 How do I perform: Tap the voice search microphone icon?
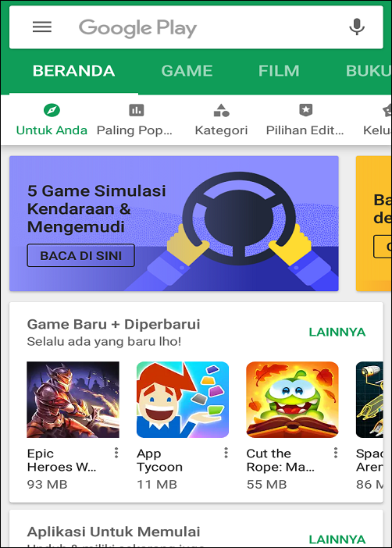point(357,27)
